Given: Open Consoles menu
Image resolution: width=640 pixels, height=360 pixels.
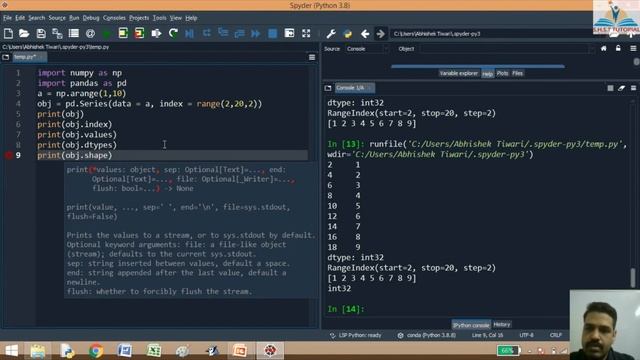Looking at the screenshot, I should point(114,18).
